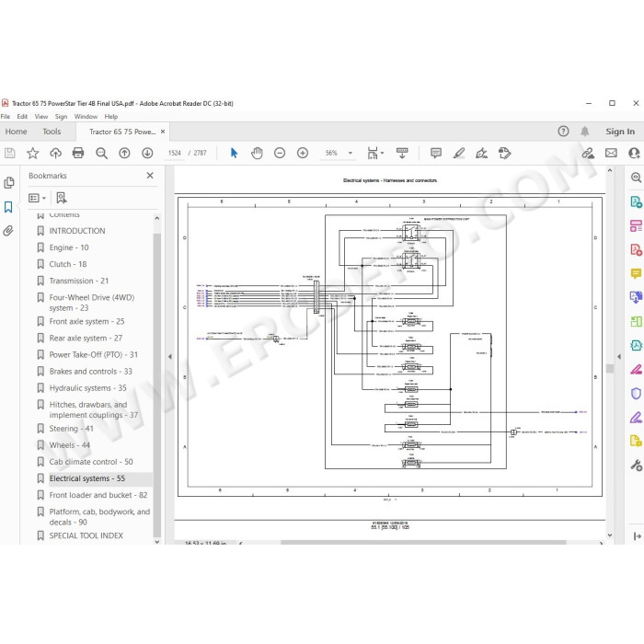
Task: Open the Protect shield tool
Action: [x=636, y=394]
